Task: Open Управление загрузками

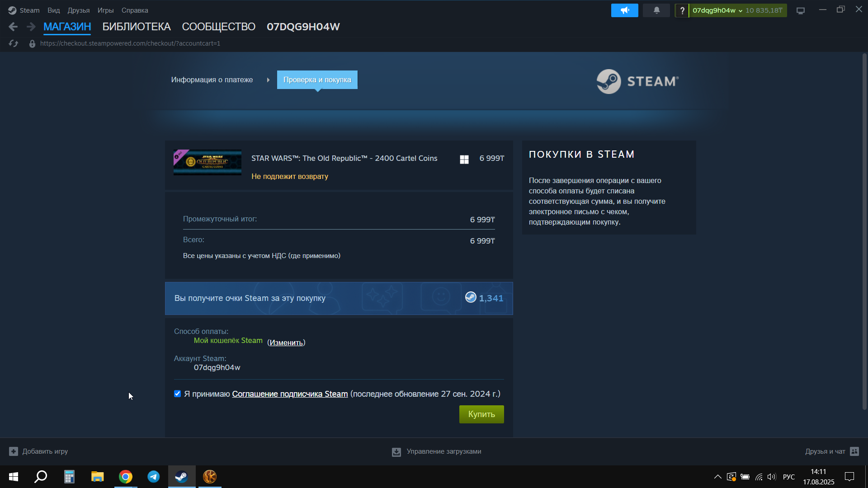Action: click(444, 451)
